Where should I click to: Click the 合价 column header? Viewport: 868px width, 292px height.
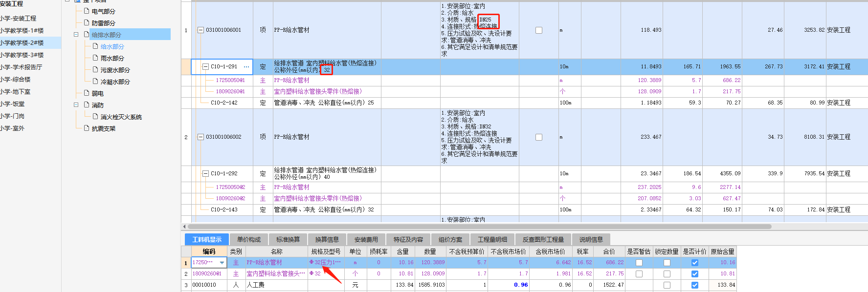(x=609, y=251)
